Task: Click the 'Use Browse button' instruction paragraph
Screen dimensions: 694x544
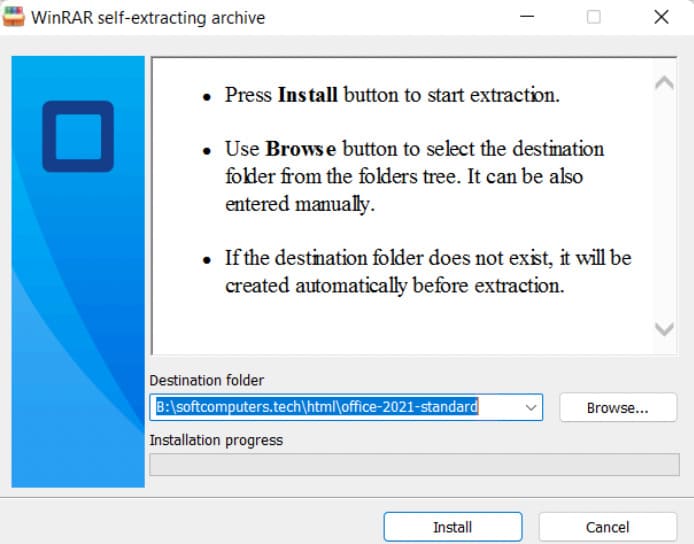Action: click(x=414, y=176)
